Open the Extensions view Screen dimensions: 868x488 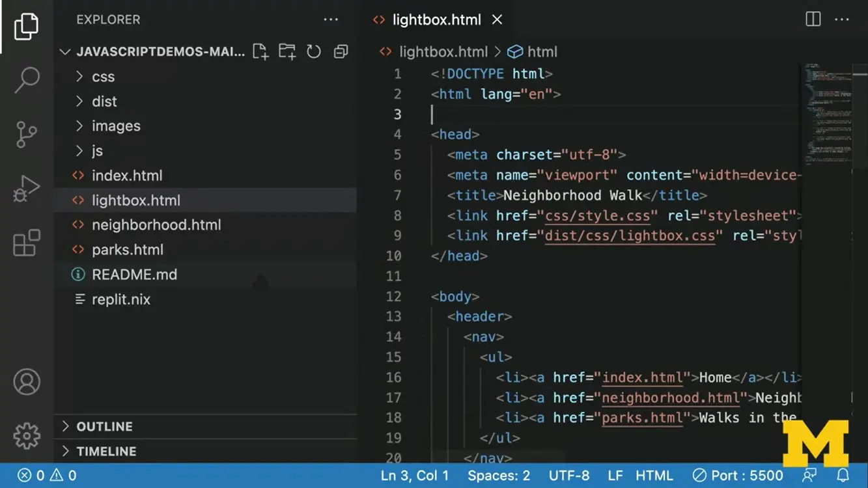pyautogui.click(x=27, y=243)
